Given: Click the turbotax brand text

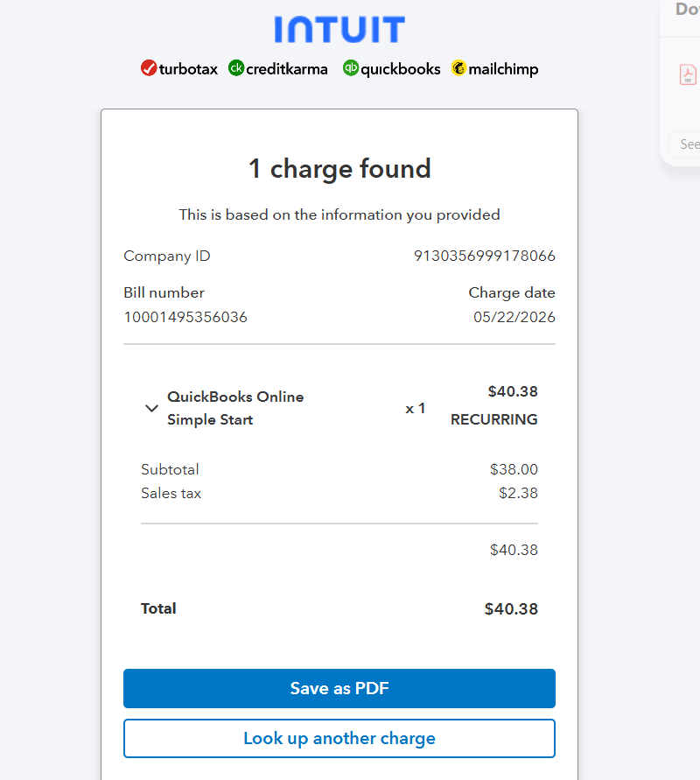Looking at the screenshot, I should tap(188, 68).
